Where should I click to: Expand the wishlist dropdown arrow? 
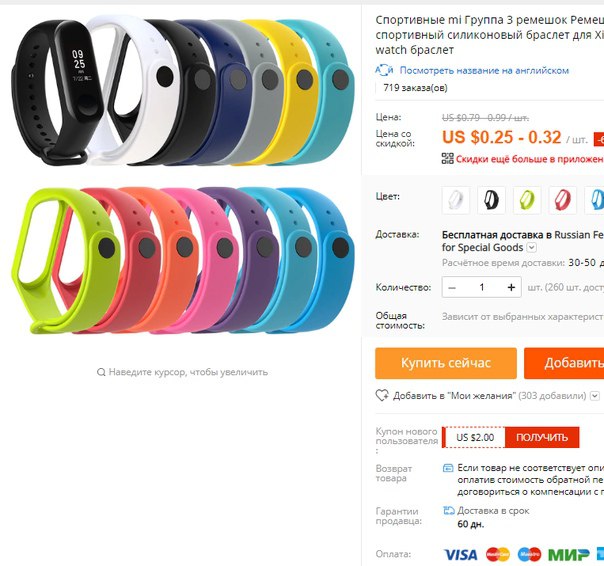point(595,396)
